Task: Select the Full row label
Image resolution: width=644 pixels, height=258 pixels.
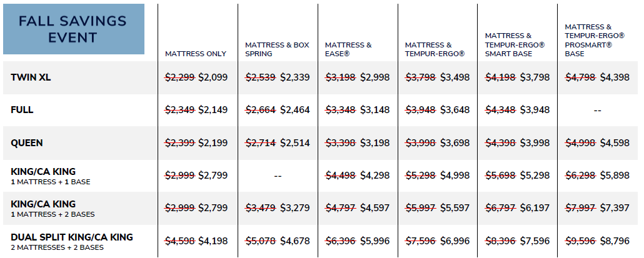Action: [22, 110]
